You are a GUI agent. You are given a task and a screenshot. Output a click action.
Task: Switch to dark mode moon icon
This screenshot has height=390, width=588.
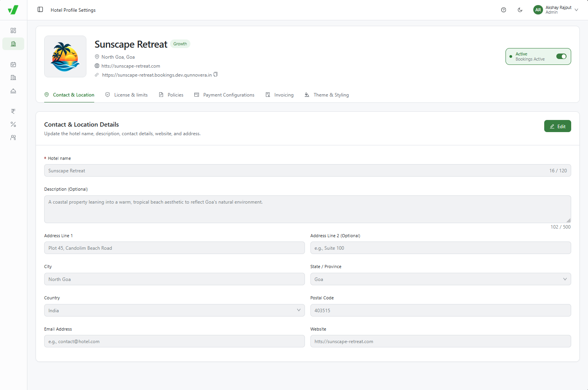click(x=520, y=10)
